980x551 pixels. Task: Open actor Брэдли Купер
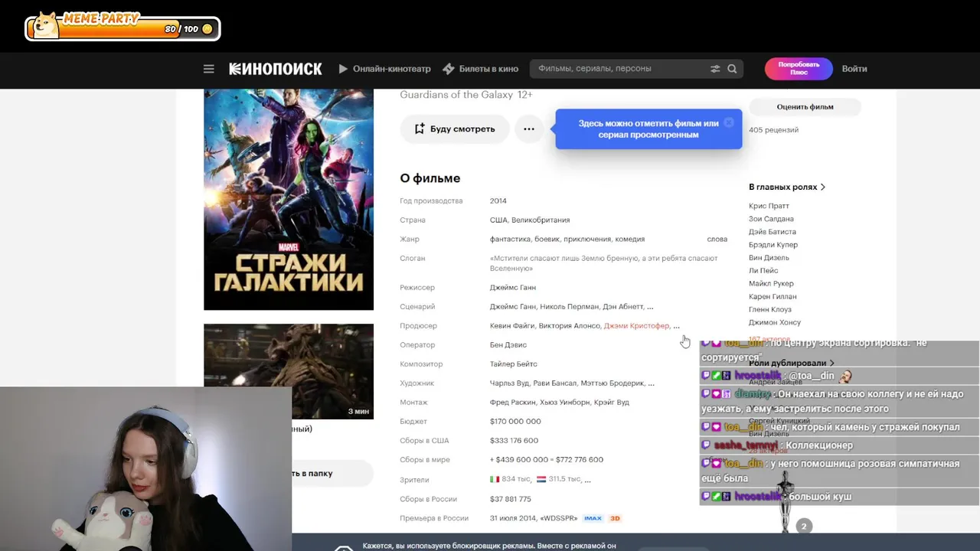tap(773, 245)
